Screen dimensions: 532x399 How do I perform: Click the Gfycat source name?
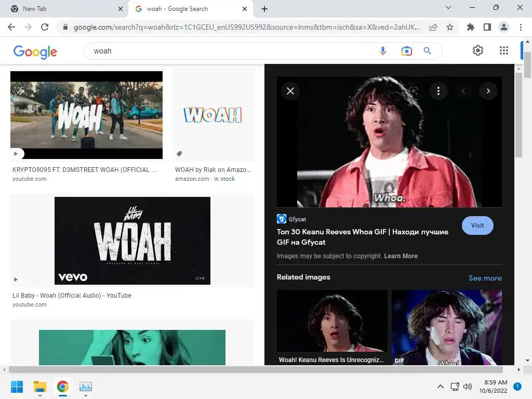297,219
